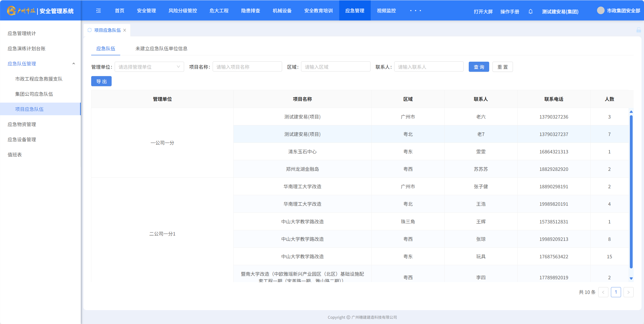Image resolution: width=644 pixels, height=324 pixels.
Task: Click the user avatar icon
Action: (600, 10)
